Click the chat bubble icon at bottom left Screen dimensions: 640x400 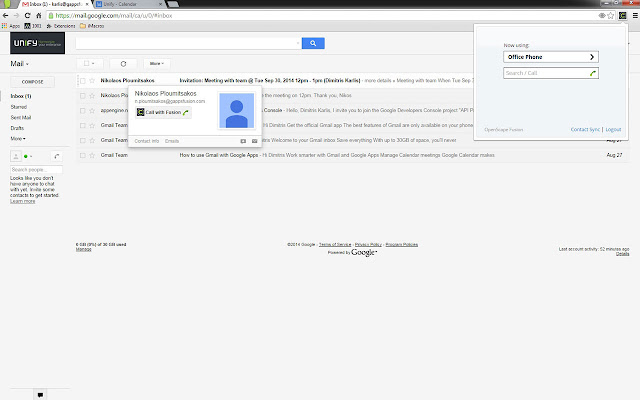(40, 395)
